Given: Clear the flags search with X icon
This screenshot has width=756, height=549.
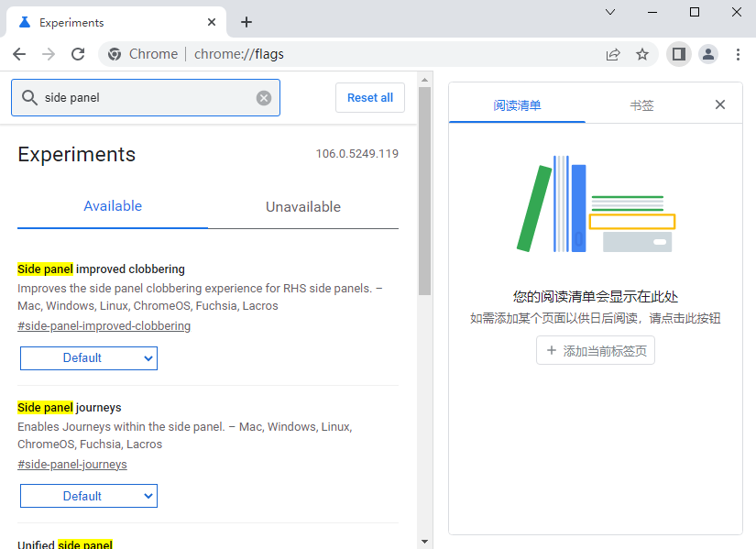Looking at the screenshot, I should [264, 98].
